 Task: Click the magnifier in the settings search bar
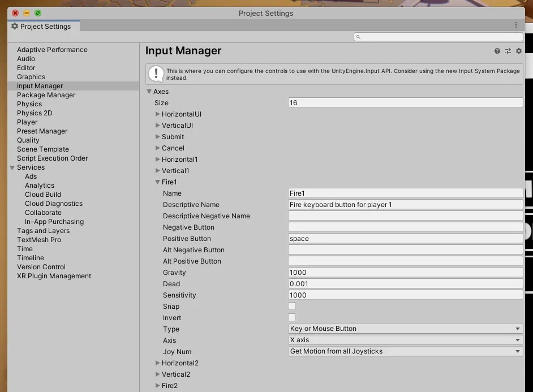(358, 36)
